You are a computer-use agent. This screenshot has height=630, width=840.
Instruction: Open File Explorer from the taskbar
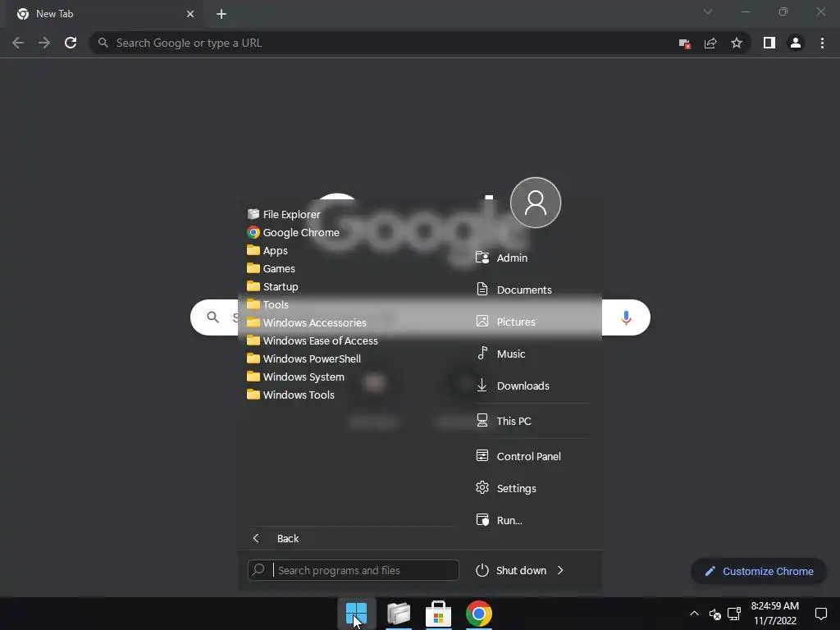[x=399, y=614]
